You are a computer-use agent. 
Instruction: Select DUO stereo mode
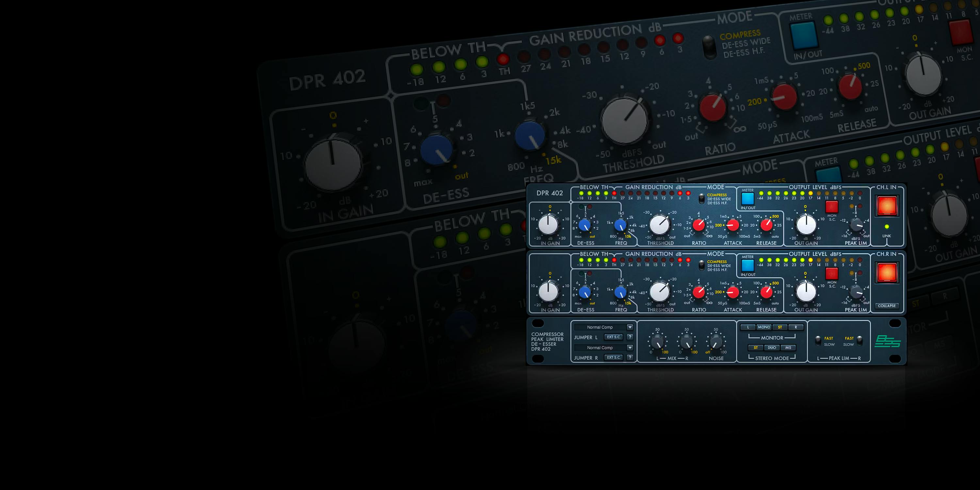click(x=772, y=348)
